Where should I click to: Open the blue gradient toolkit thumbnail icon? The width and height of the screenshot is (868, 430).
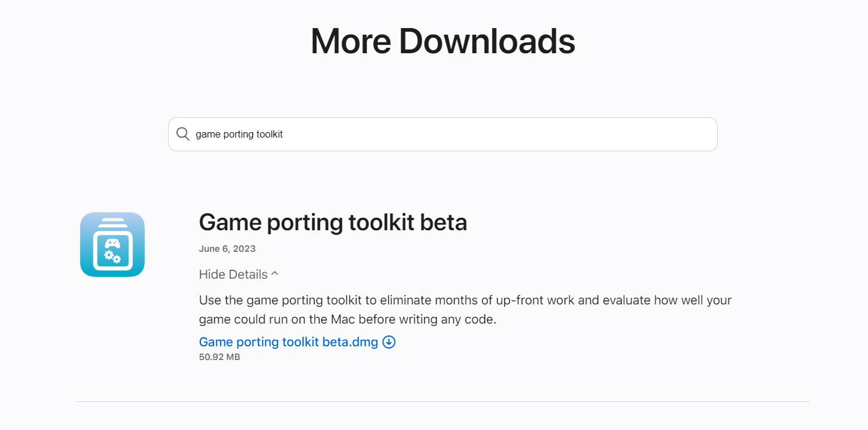(112, 245)
